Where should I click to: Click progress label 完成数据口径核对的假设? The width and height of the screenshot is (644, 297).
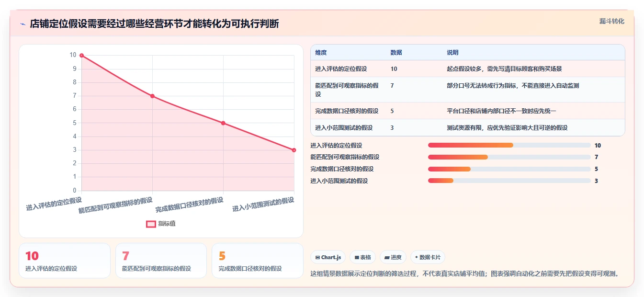click(x=342, y=169)
